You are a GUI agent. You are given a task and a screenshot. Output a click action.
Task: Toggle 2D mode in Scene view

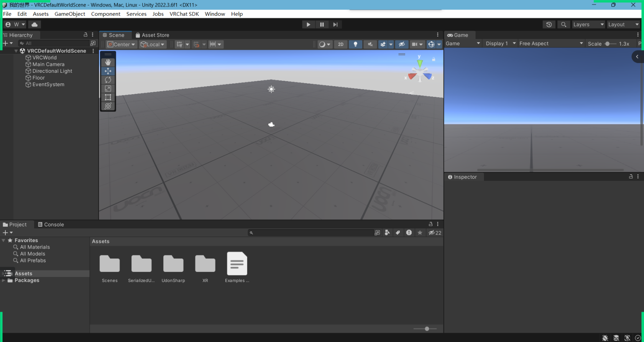click(x=341, y=44)
